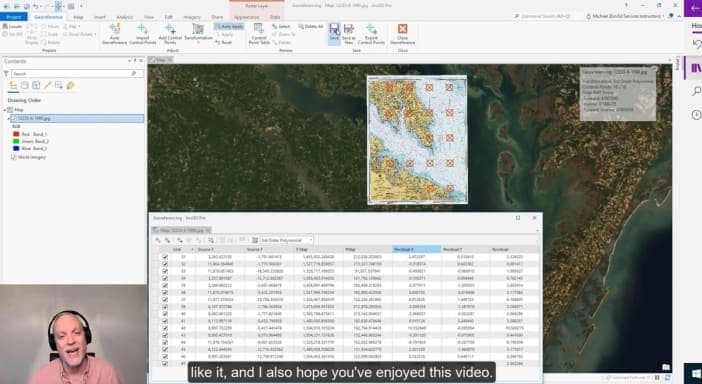Image resolution: width=702 pixels, height=384 pixels.
Task: Toggle Auto Apply in Adjust group
Action: (229, 26)
